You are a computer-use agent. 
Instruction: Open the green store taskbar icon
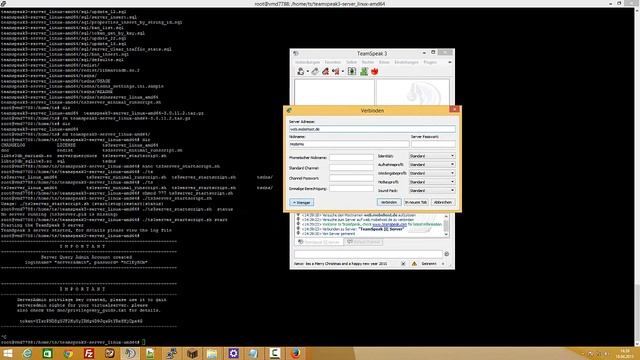tap(48, 353)
